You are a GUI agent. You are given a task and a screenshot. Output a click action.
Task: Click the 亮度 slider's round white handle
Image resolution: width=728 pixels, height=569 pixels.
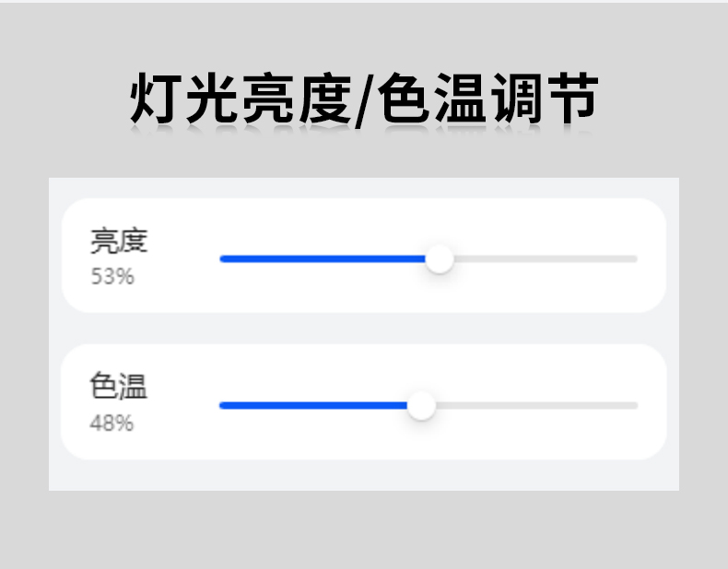[x=440, y=259]
